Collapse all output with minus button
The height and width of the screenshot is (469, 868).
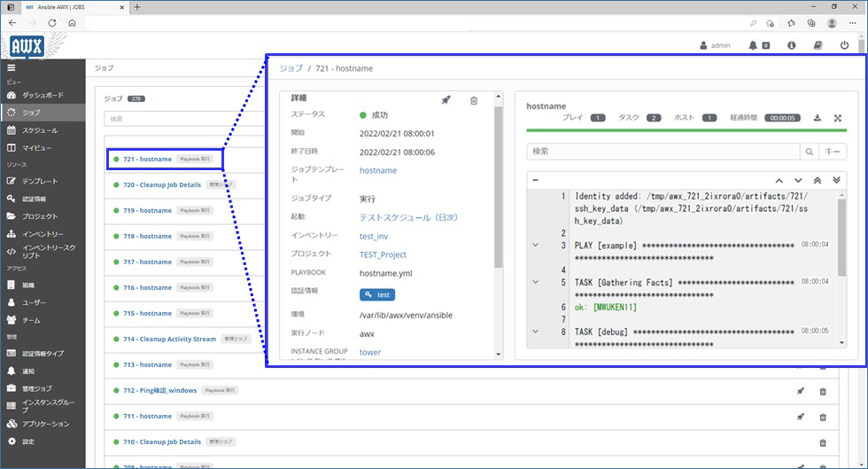point(535,180)
